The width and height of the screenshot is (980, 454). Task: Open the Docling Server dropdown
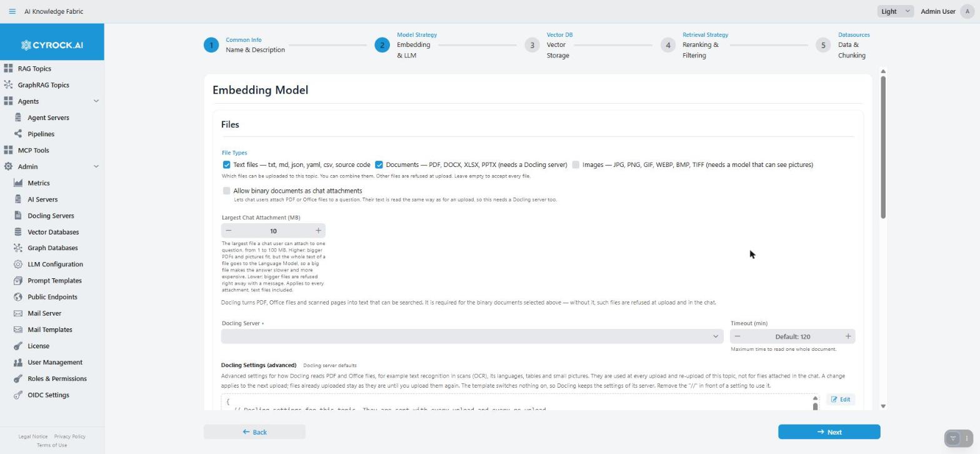point(472,336)
